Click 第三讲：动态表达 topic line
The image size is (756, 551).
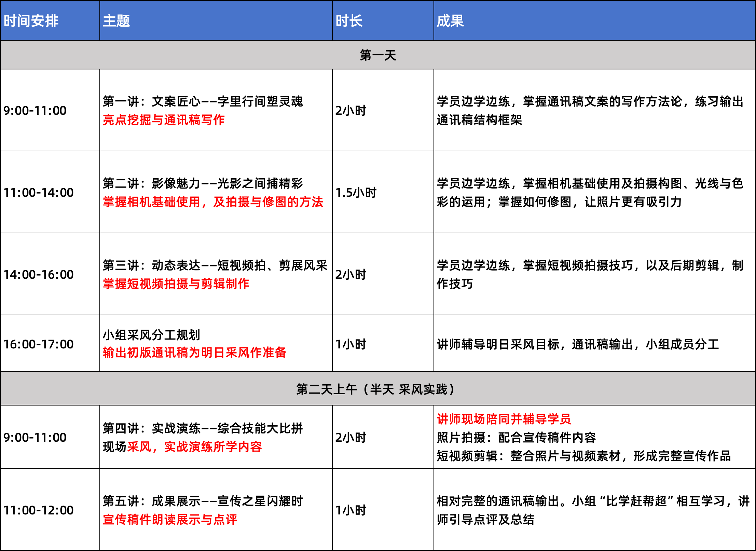pos(215,265)
